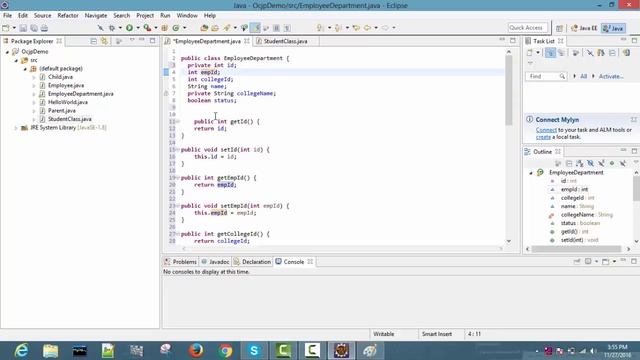Open the Debug dropdown arrow
This screenshot has width=640, height=360.
[x=120, y=28]
